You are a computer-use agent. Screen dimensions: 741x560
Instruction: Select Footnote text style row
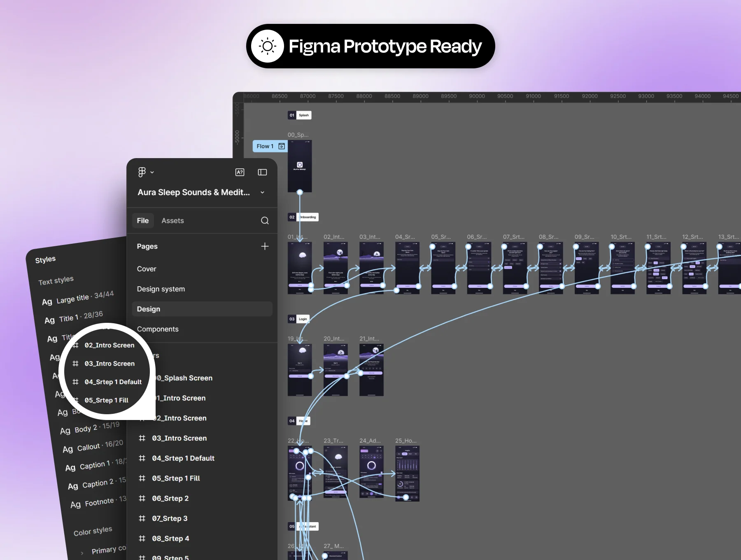coord(99,502)
